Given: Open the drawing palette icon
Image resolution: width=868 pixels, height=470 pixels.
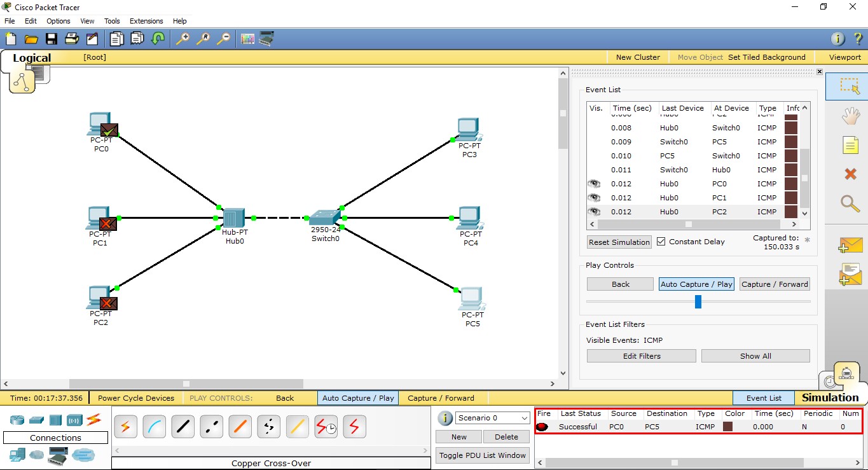Looking at the screenshot, I should (247, 39).
